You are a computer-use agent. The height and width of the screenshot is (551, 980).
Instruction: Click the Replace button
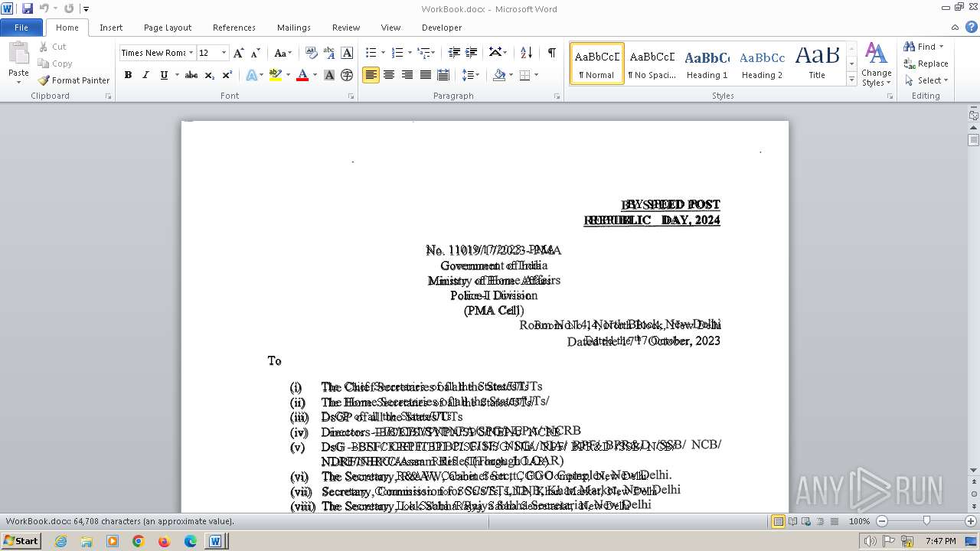pyautogui.click(x=926, y=64)
